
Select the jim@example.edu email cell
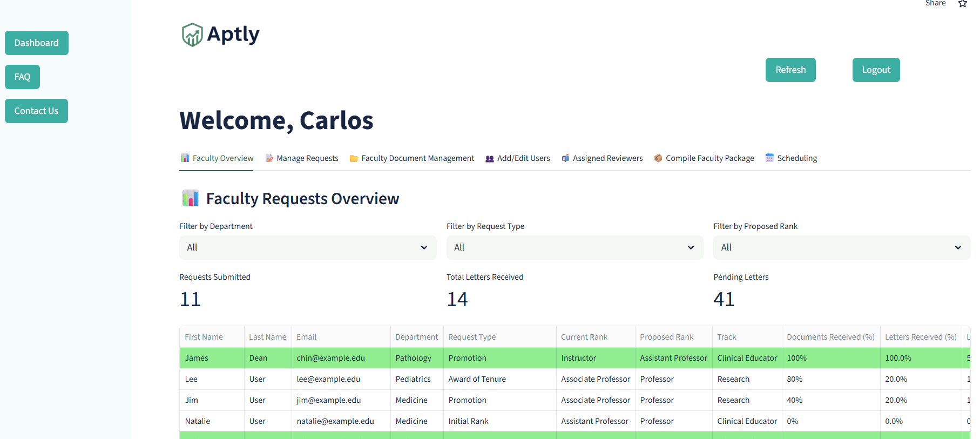[341, 400]
